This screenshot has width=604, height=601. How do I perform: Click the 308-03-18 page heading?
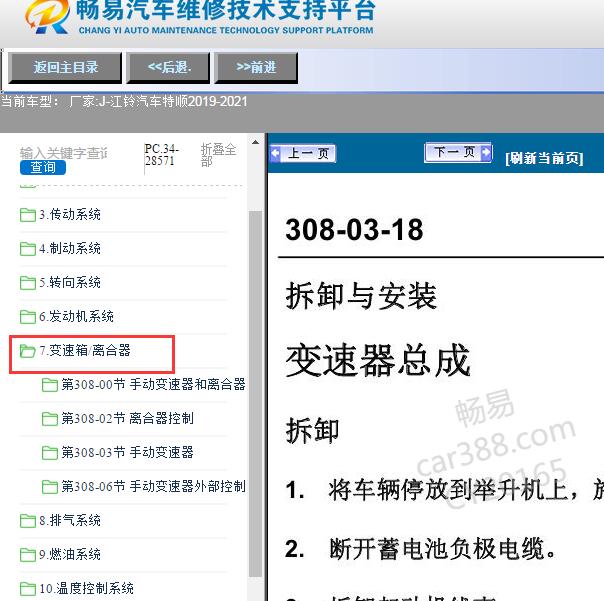tap(354, 230)
